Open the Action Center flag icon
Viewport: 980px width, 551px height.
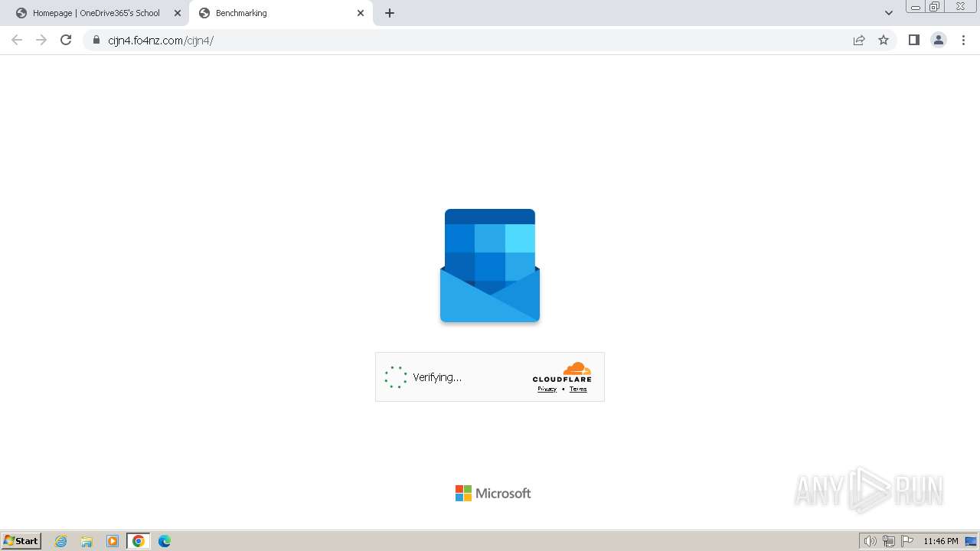coord(907,541)
